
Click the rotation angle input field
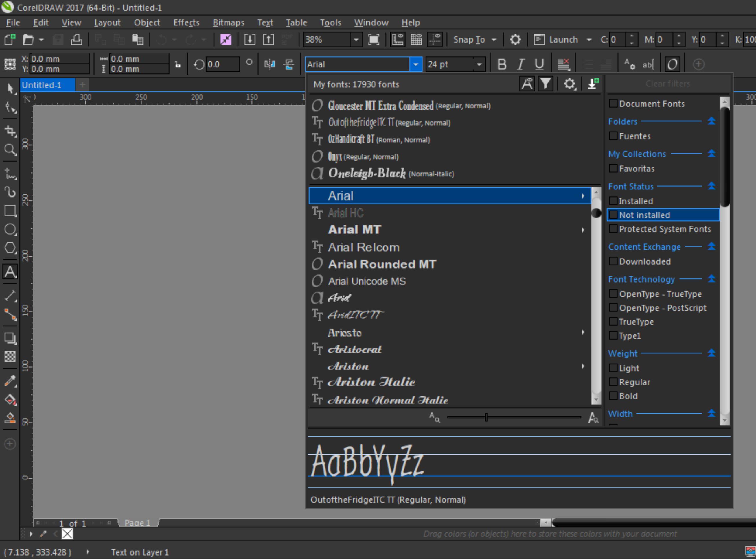(222, 64)
